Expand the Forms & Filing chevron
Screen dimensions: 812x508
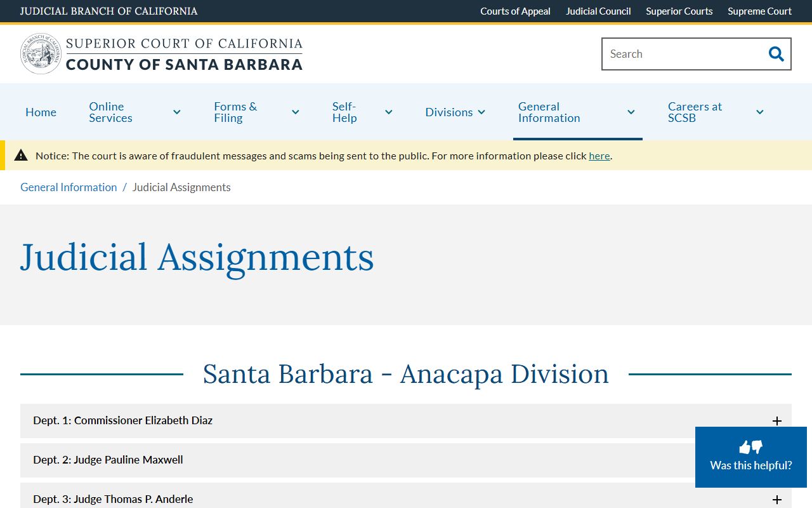(x=296, y=112)
